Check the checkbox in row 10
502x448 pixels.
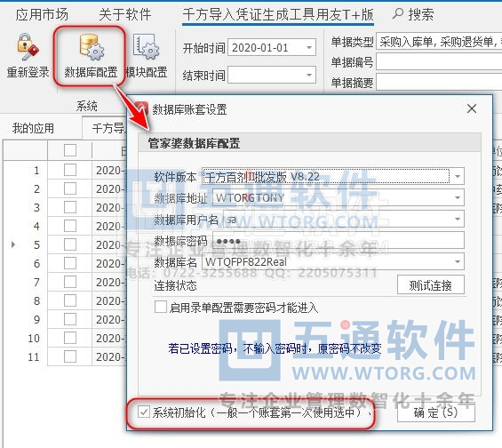coord(70,338)
